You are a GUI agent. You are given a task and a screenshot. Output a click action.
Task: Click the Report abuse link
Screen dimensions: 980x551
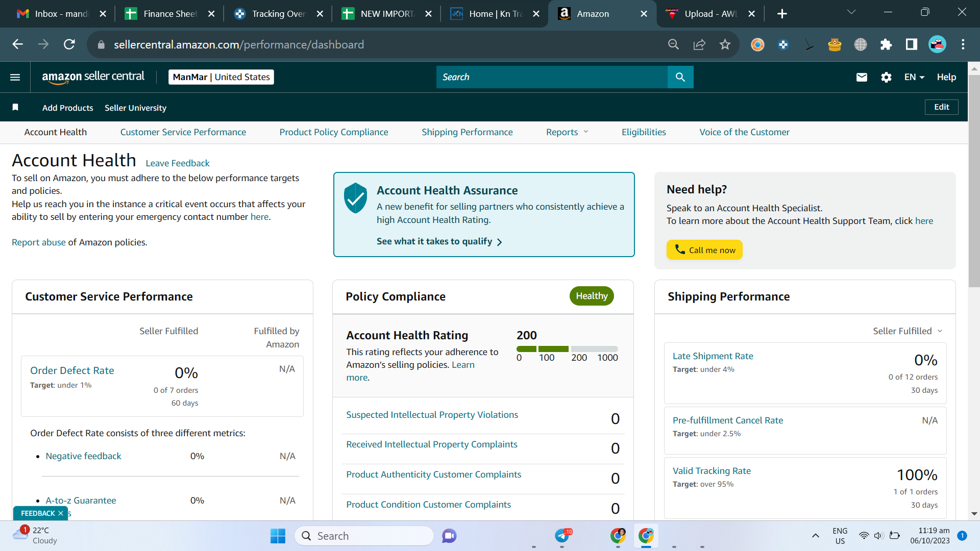pyautogui.click(x=39, y=242)
